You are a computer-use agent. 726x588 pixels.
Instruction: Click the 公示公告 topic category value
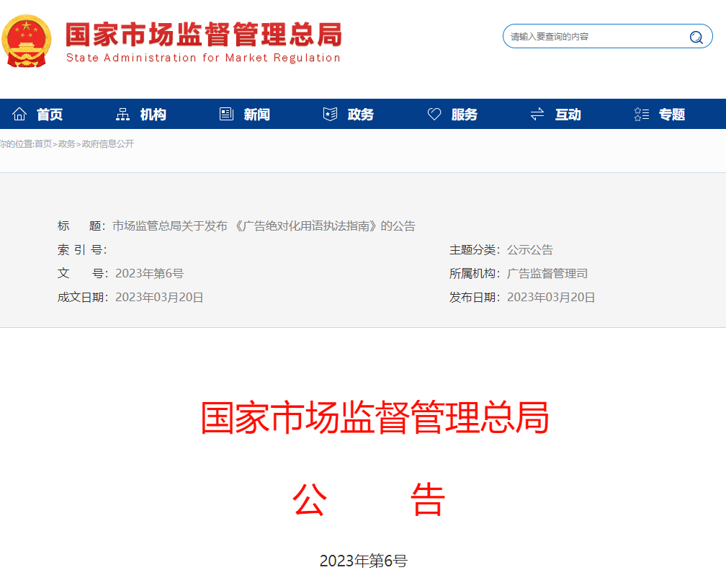pos(530,250)
